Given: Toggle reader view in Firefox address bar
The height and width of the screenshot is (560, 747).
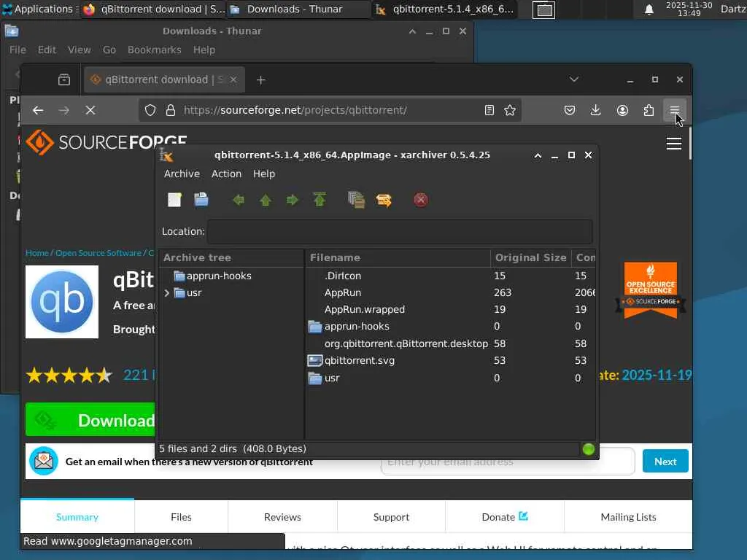Looking at the screenshot, I should tap(489, 111).
